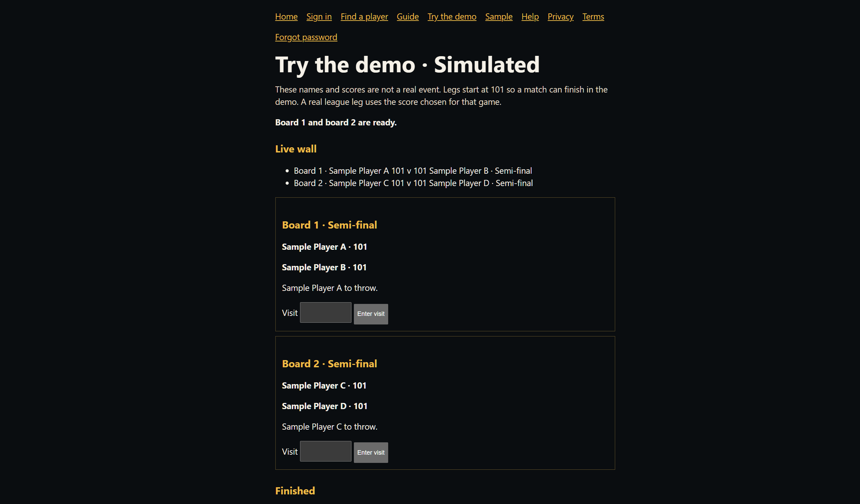Select the 'Try the demo · Simulated' heading

tap(407, 64)
